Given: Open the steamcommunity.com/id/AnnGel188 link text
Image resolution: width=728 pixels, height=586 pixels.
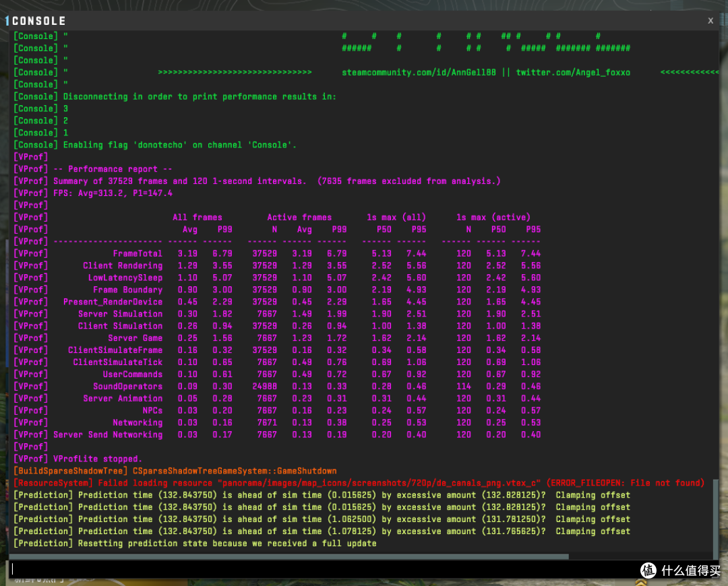Looking at the screenshot, I should [419, 72].
